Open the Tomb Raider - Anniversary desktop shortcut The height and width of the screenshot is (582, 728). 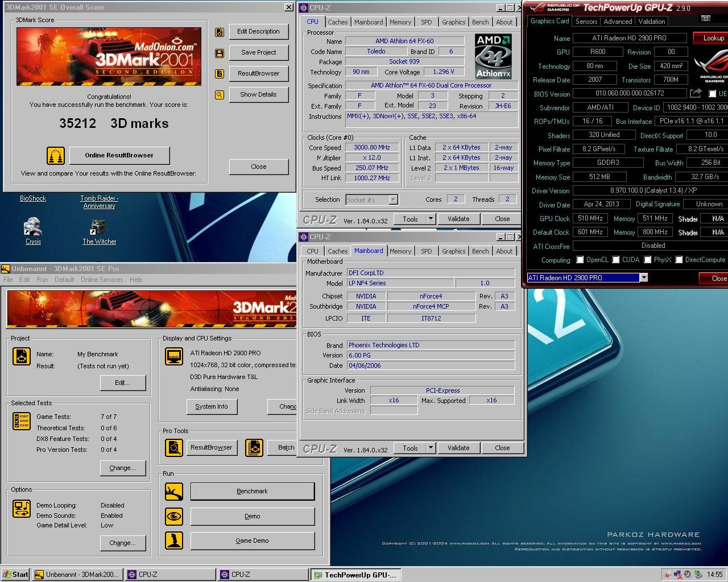(x=99, y=202)
